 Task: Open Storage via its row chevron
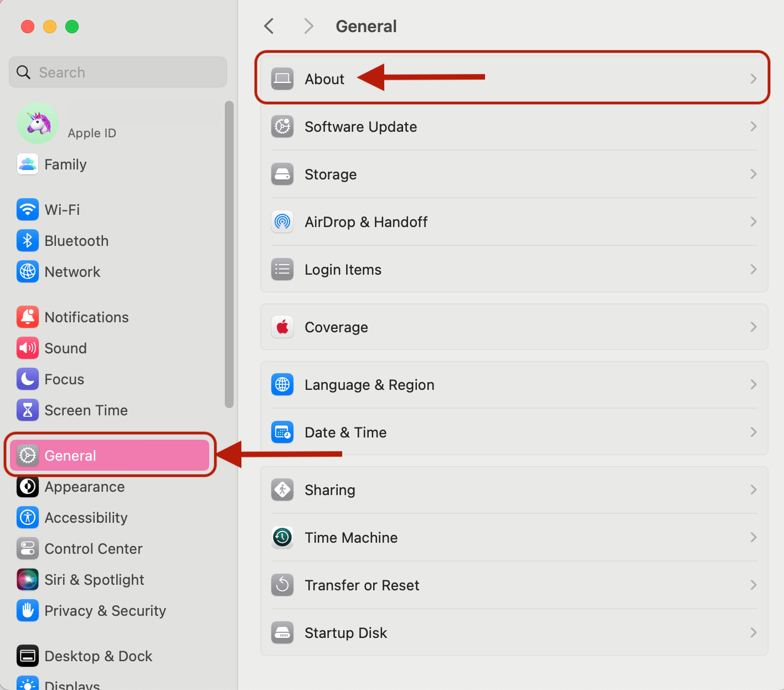click(x=753, y=174)
